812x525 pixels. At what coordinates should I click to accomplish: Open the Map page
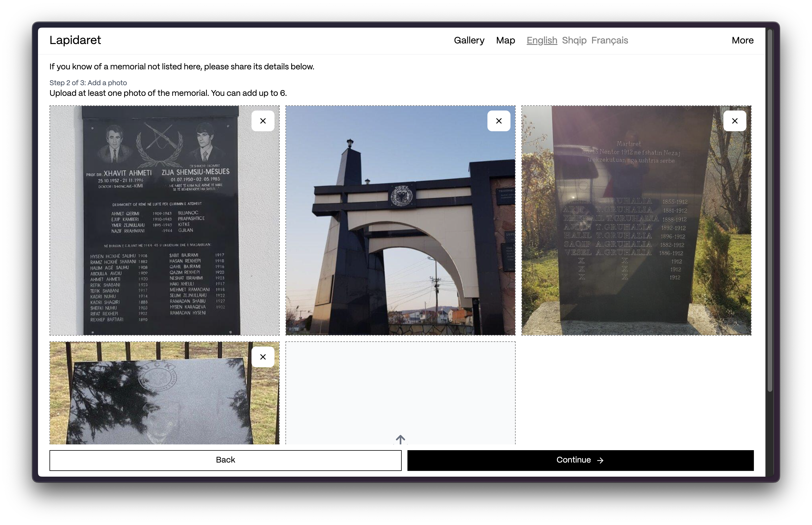coord(505,41)
